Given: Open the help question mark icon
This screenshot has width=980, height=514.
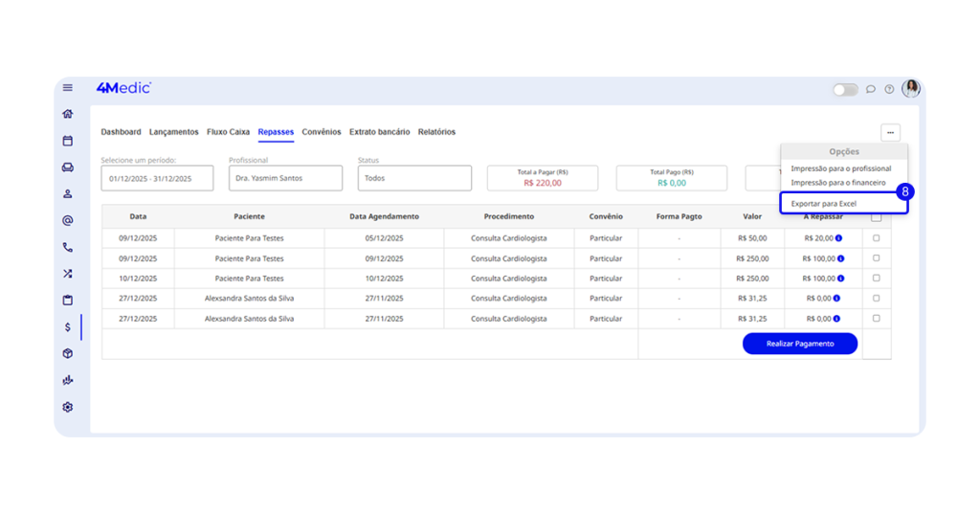Looking at the screenshot, I should coord(889,89).
